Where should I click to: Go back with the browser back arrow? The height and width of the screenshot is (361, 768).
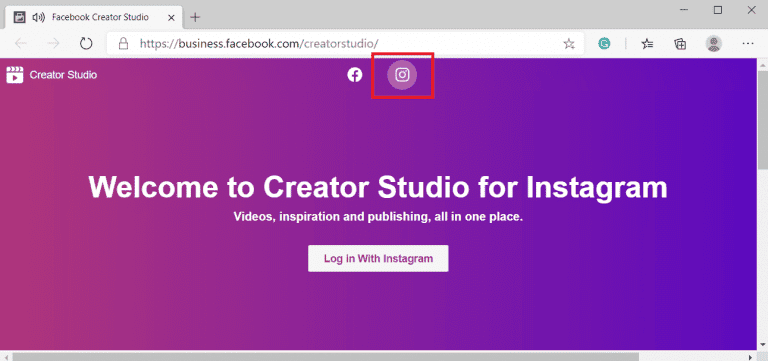click(21, 44)
